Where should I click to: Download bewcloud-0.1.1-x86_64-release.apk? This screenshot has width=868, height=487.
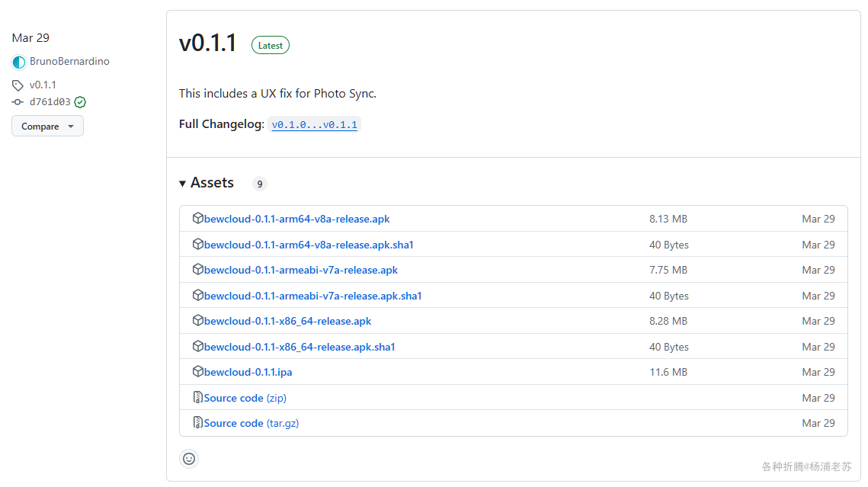tap(287, 321)
